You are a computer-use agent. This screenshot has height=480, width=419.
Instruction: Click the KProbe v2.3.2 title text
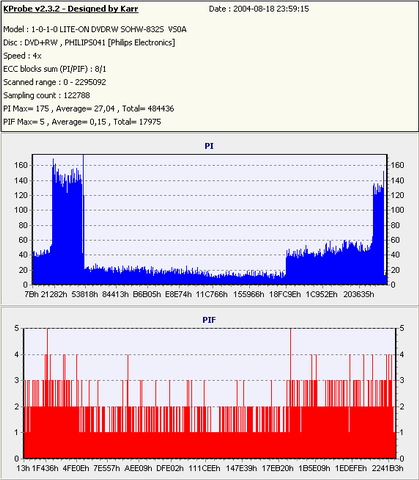71,9
